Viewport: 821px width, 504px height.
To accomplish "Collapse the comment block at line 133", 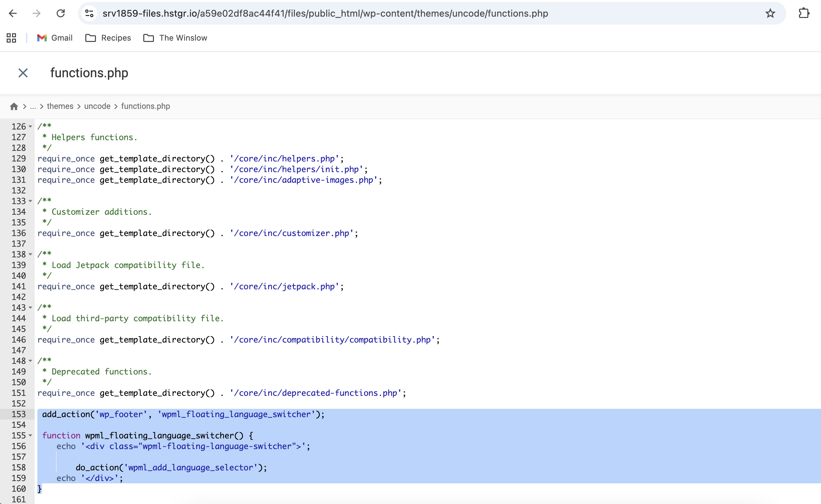I will (30, 201).
